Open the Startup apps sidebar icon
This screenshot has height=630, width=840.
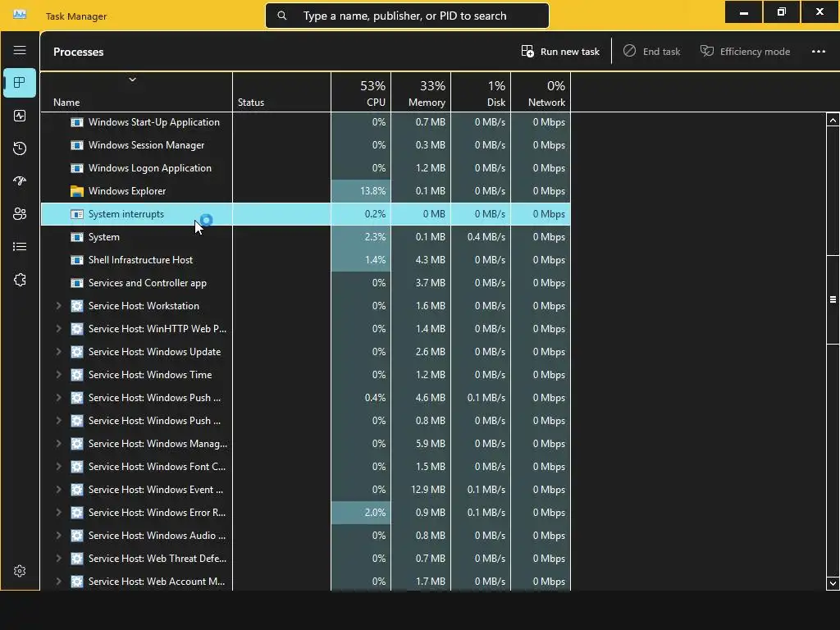pos(20,181)
